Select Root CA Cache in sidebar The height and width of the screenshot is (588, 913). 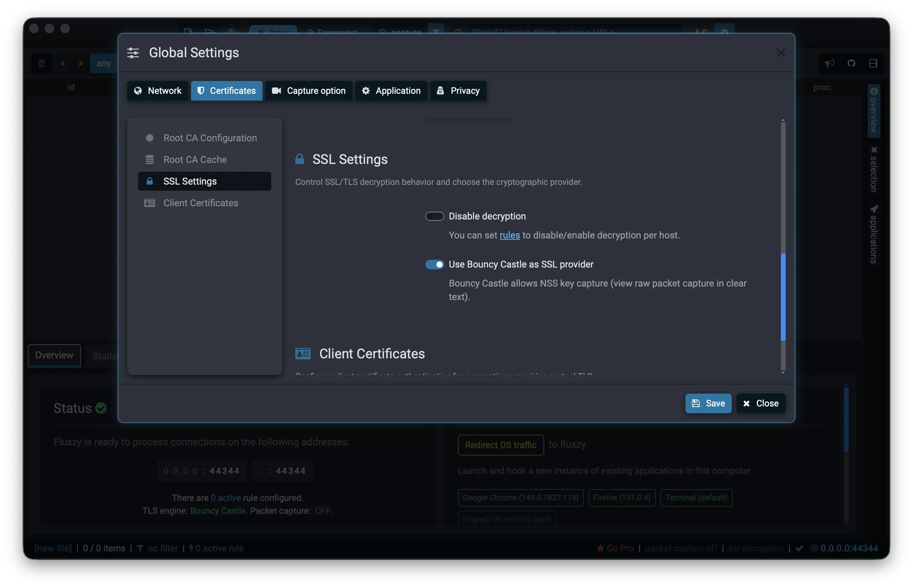[x=205, y=160]
